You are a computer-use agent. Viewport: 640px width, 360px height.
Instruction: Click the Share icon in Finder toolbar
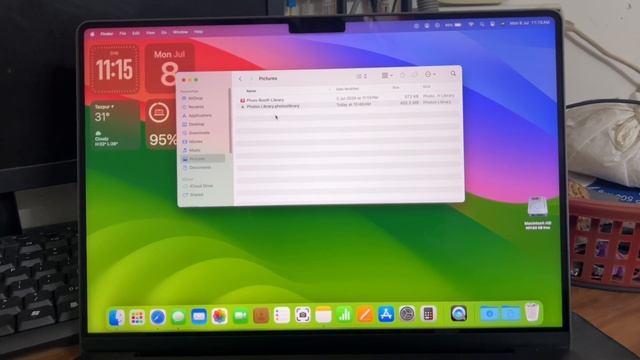pyautogui.click(x=402, y=75)
